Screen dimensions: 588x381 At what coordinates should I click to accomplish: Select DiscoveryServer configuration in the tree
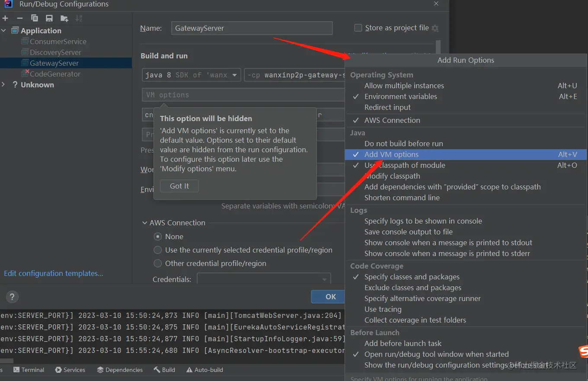(55, 52)
